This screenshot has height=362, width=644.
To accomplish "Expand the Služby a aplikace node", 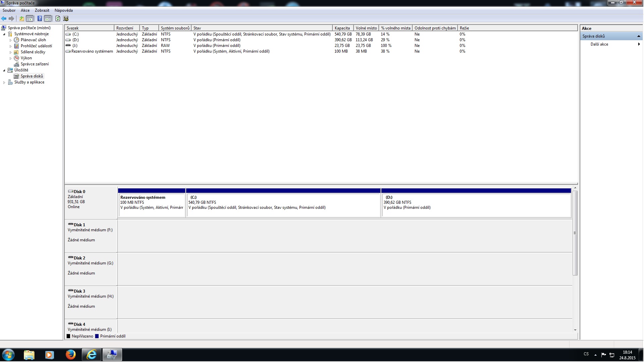I will (4, 82).
